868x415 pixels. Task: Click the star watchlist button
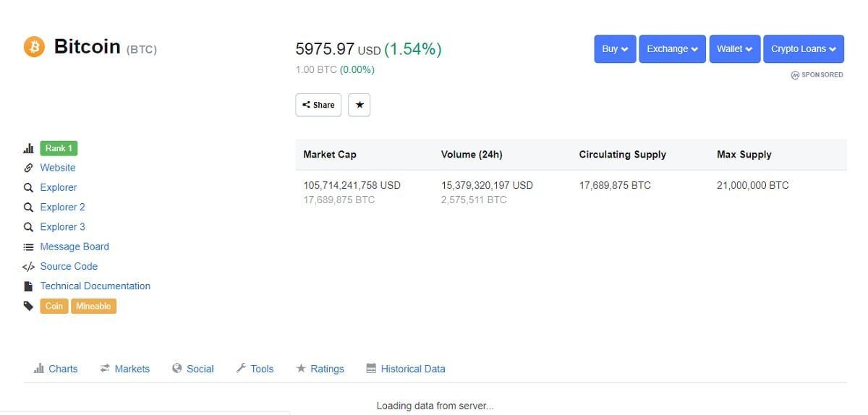pyautogui.click(x=359, y=105)
